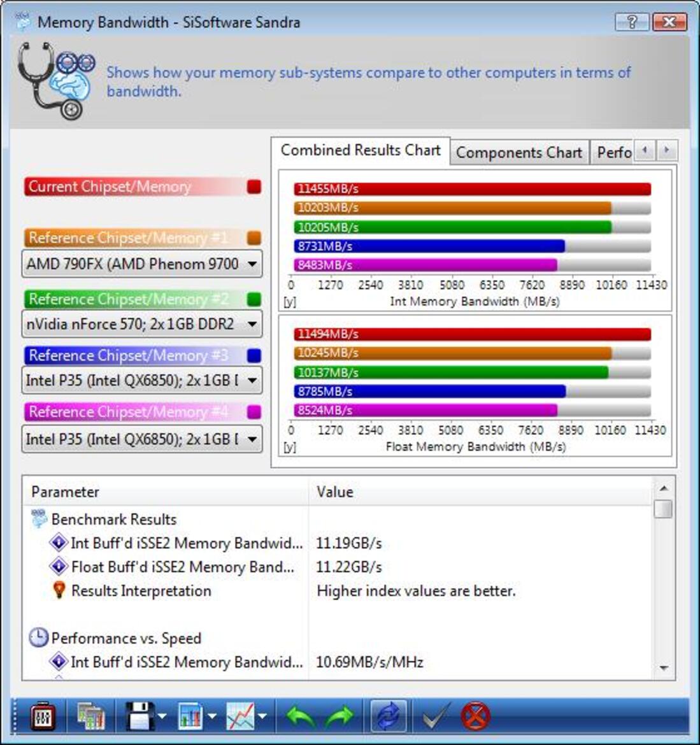The height and width of the screenshot is (745, 700).
Task: Open the line graph icon in toolbar
Action: [241, 716]
